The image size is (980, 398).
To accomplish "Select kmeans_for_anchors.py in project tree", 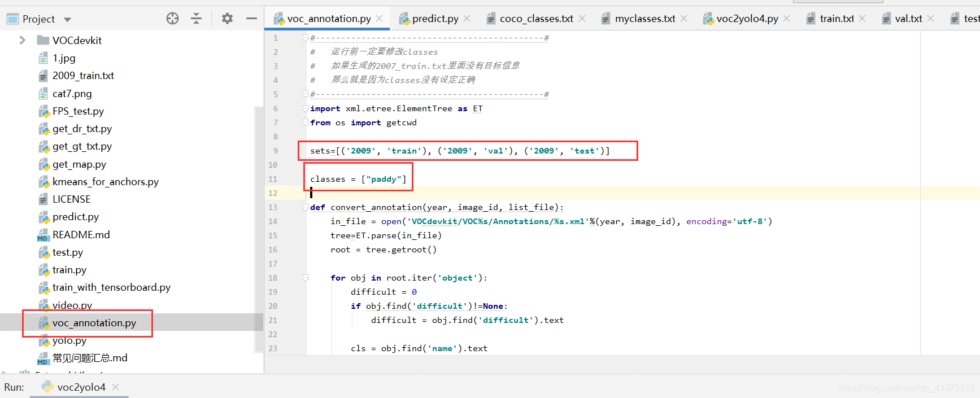I will (105, 182).
